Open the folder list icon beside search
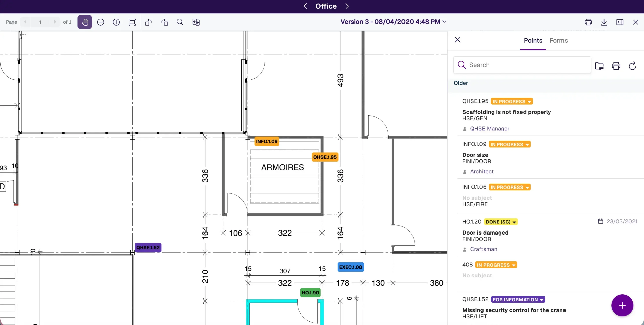Screen dimensions: 644x325 point(599,66)
